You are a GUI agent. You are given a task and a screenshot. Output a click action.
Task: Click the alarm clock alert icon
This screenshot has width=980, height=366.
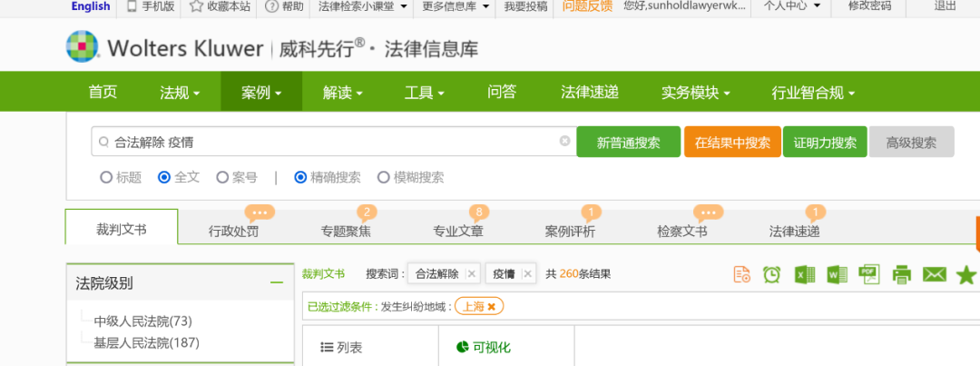click(x=772, y=274)
